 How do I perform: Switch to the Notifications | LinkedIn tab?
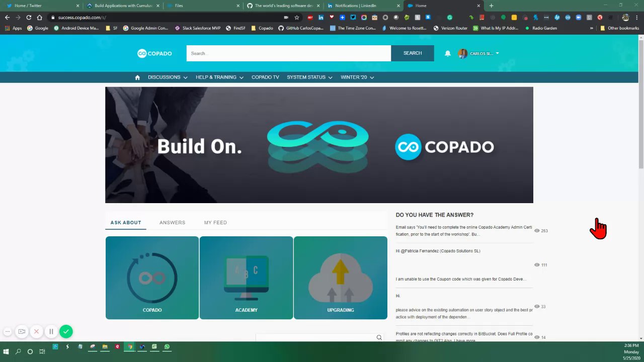[364, 6]
